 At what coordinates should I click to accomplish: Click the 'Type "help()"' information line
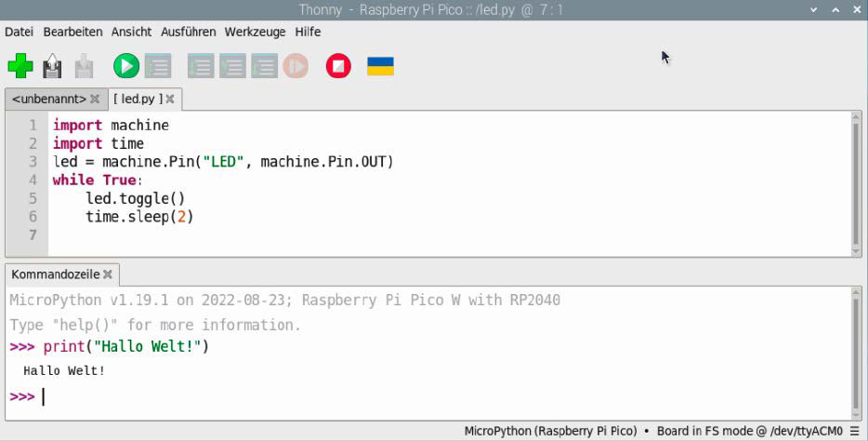point(155,326)
